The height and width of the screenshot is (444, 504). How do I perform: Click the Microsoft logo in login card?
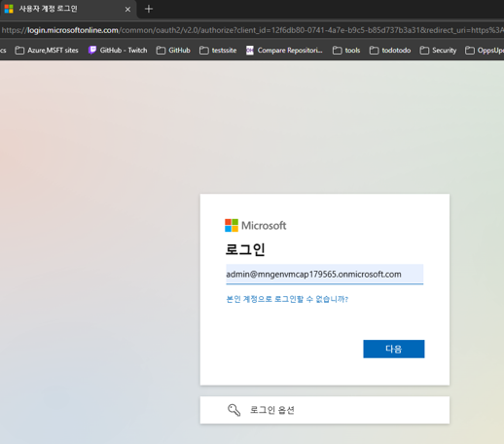(x=256, y=225)
